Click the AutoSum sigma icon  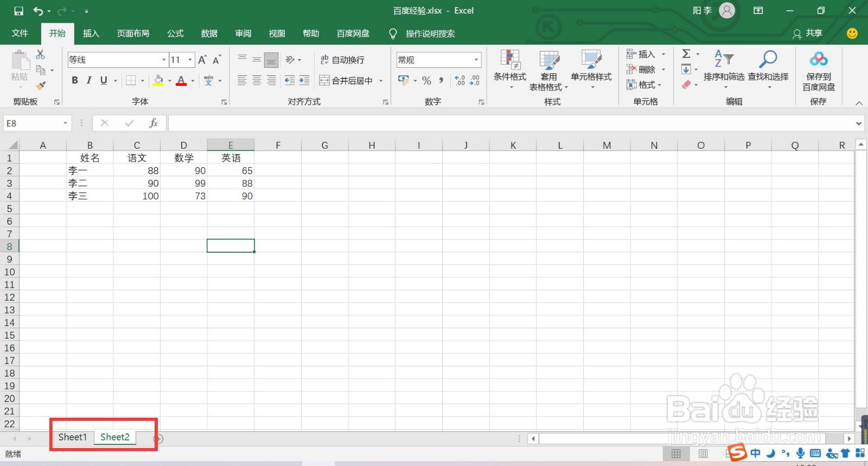(x=686, y=54)
